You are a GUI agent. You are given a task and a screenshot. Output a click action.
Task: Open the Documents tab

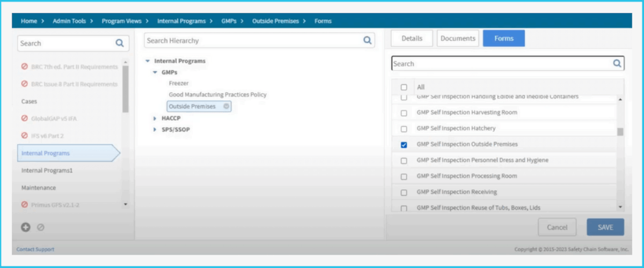point(458,39)
